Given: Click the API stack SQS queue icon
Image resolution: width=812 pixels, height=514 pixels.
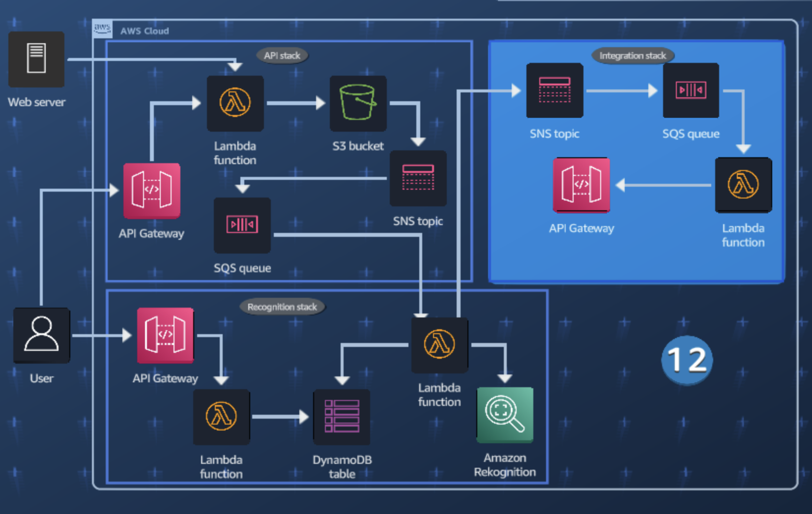Looking at the screenshot, I should (x=242, y=226).
